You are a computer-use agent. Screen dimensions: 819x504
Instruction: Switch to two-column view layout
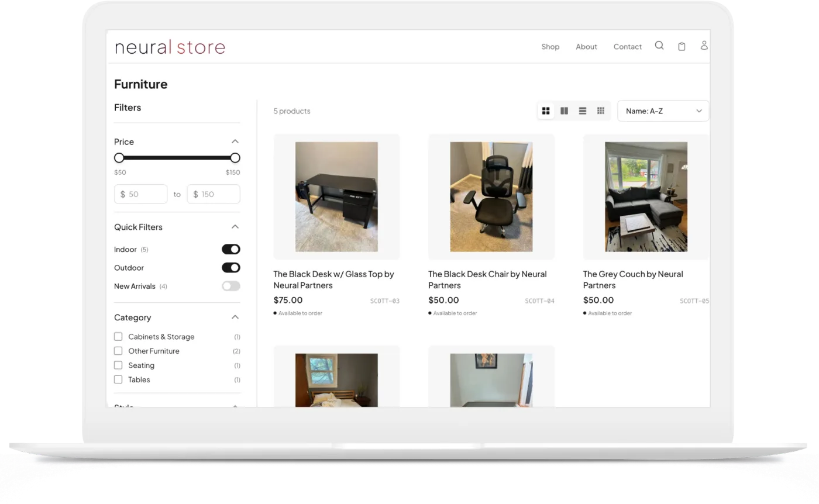point(564,111)
